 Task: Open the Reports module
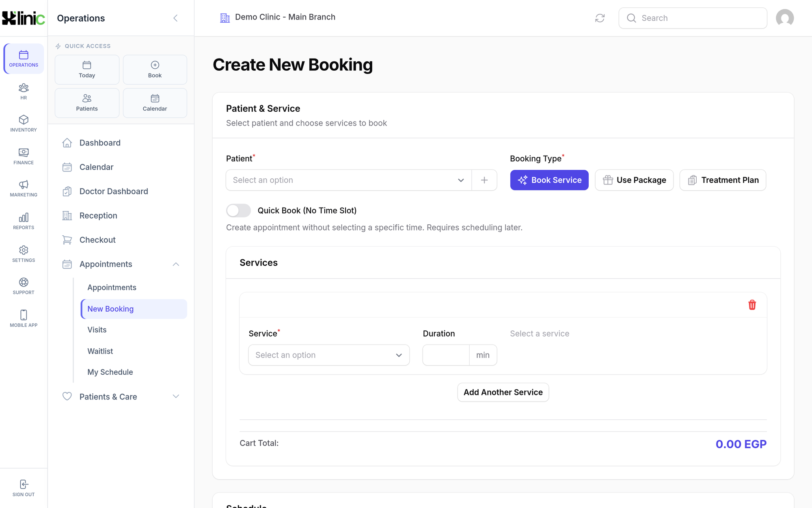coord(24,221)
